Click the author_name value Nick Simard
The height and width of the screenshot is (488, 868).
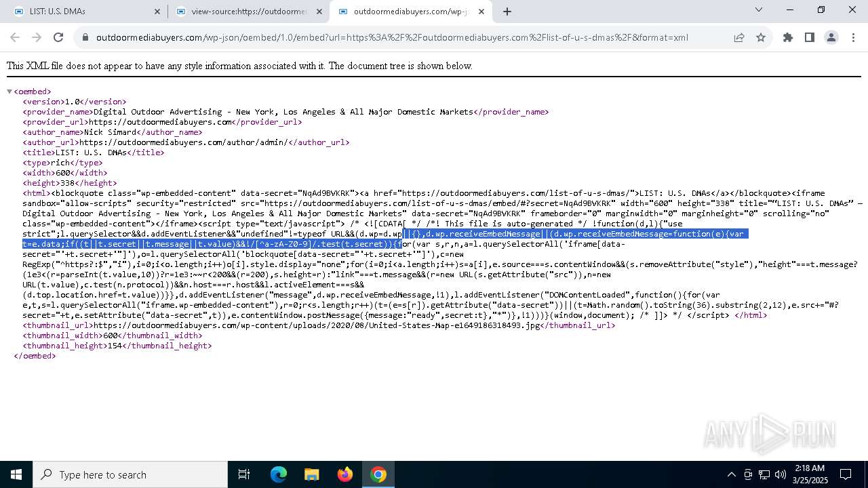click(x=111, y=132)
